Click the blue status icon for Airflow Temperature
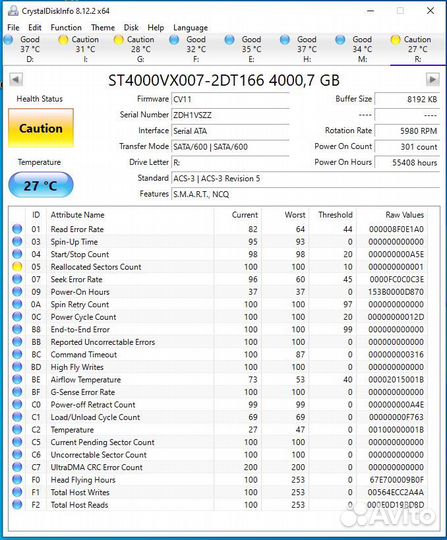 click(17, 380)
